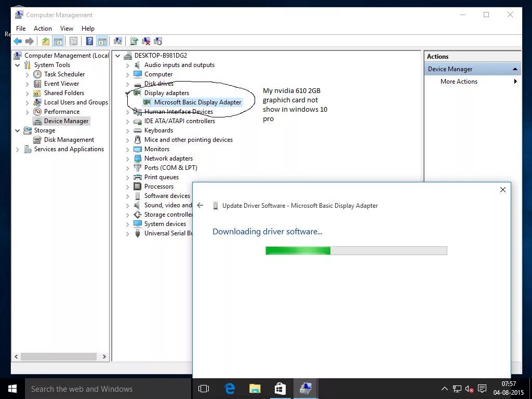Screen dimensions: 532x399
Task: Open Action Center notification icon
Action: (482, 389)
